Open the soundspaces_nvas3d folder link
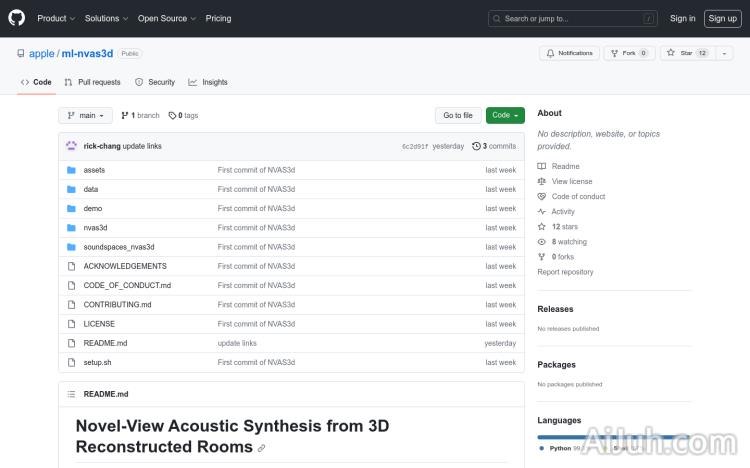The width and height of the screenshot is (750, 468). pos(119,247)
